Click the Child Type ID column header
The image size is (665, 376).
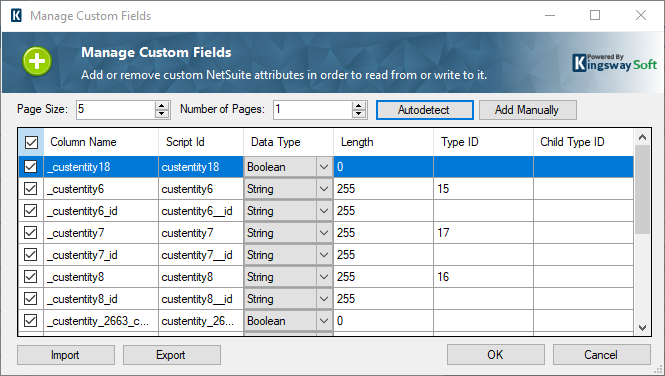click(584, 142)
